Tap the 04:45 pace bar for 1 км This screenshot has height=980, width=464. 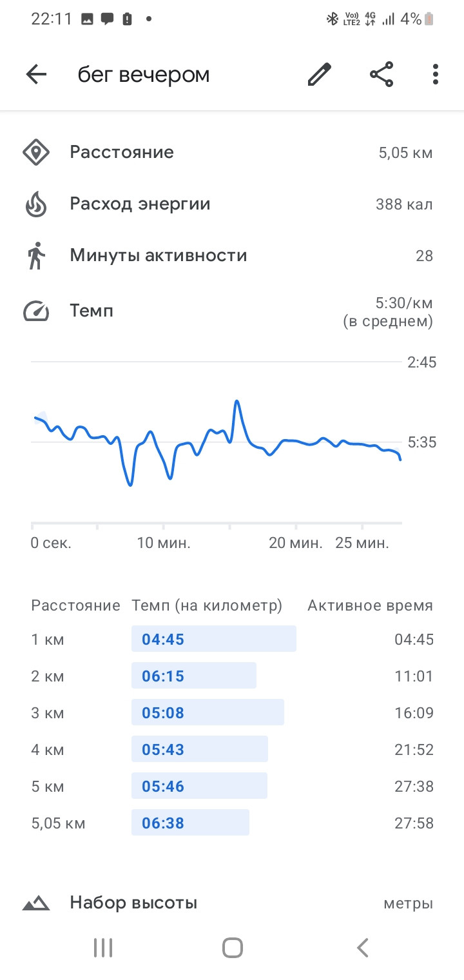coord(214,639)
